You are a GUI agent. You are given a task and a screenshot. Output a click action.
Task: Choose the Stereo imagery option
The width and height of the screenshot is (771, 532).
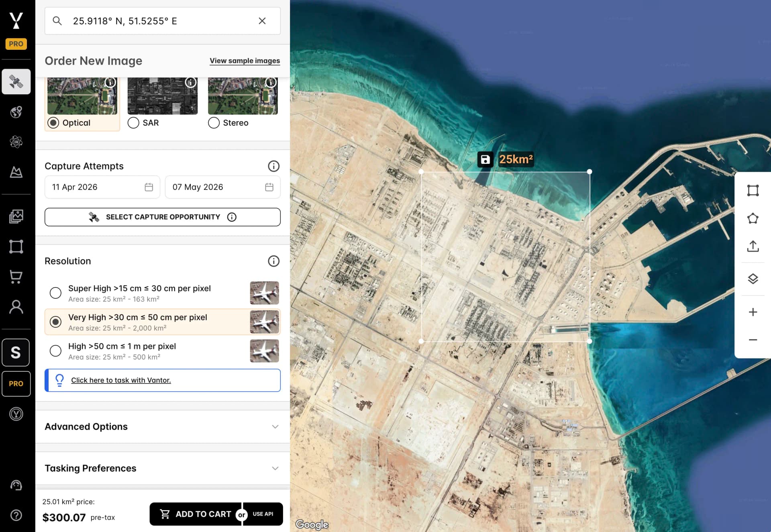214,123
